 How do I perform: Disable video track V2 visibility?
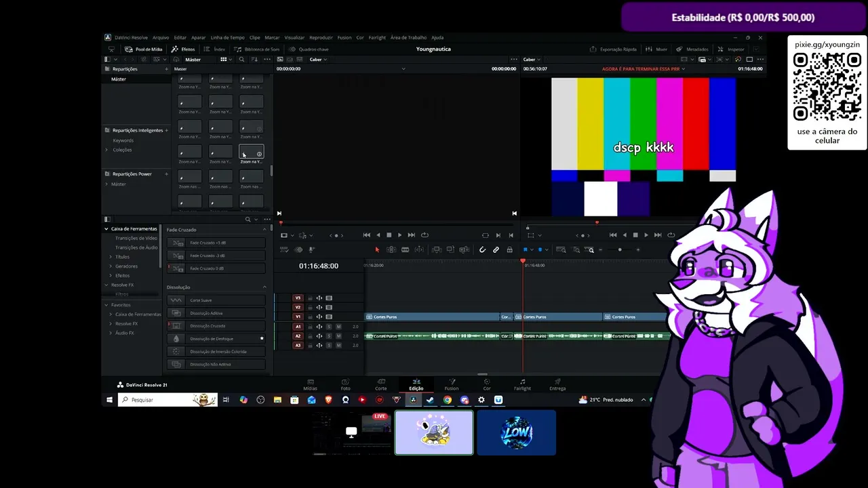(329, 307)
